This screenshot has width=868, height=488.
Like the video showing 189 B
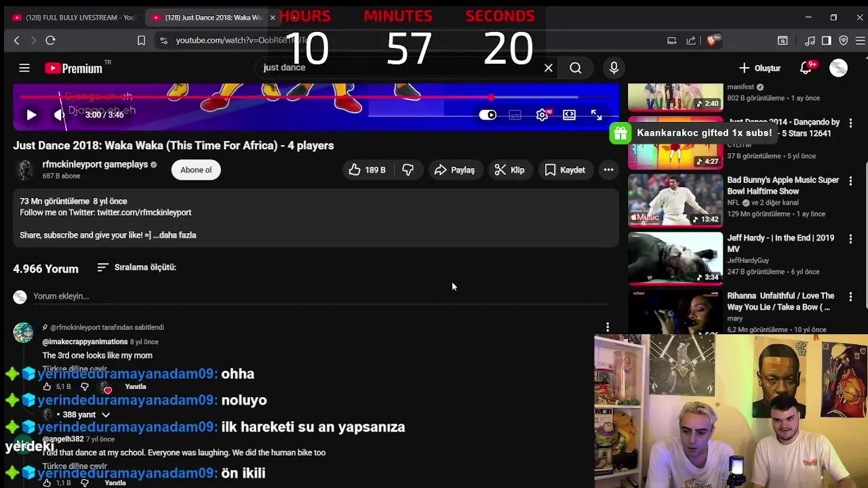pos(367,170)
